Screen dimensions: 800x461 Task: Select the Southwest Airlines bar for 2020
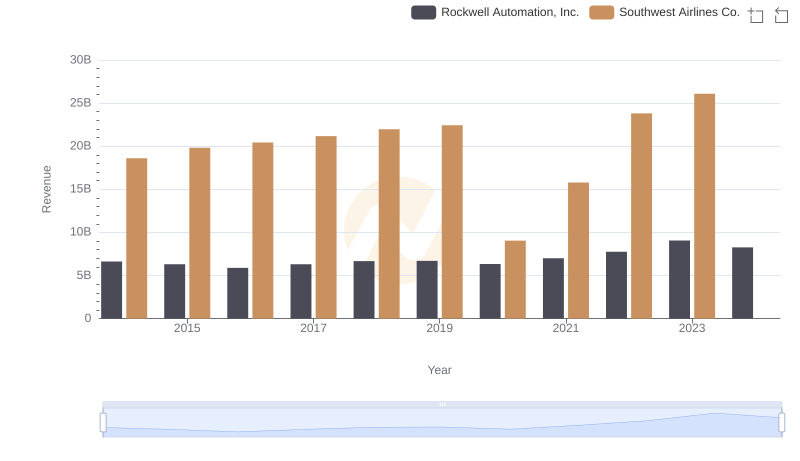point(515,279)
